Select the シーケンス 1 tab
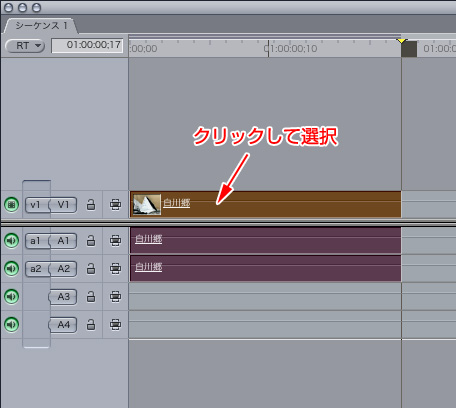This screenshot has height=408, width=456. [41, 26]
